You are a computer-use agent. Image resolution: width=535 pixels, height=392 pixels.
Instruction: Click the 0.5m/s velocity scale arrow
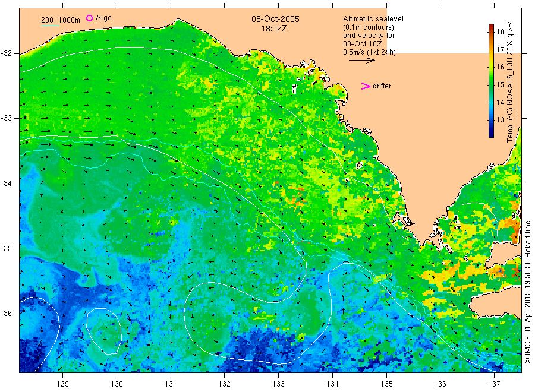[x=361, y=61]
